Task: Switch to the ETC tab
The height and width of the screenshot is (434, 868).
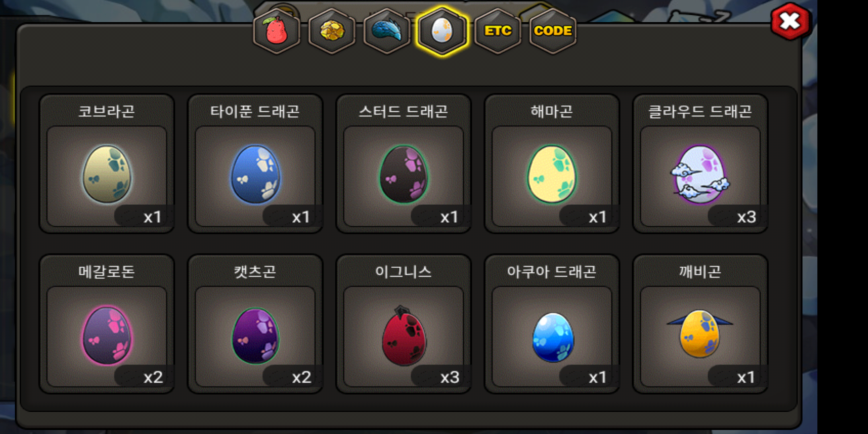Action: 497,31
